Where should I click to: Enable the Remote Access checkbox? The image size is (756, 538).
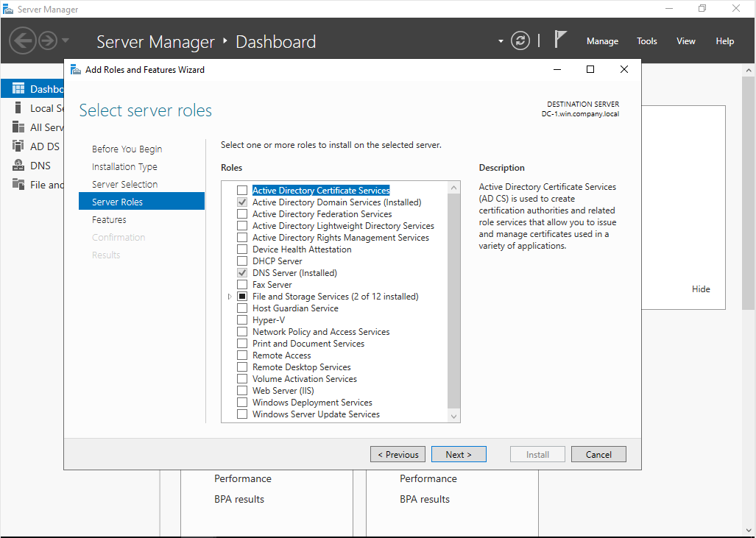[242, 355]
